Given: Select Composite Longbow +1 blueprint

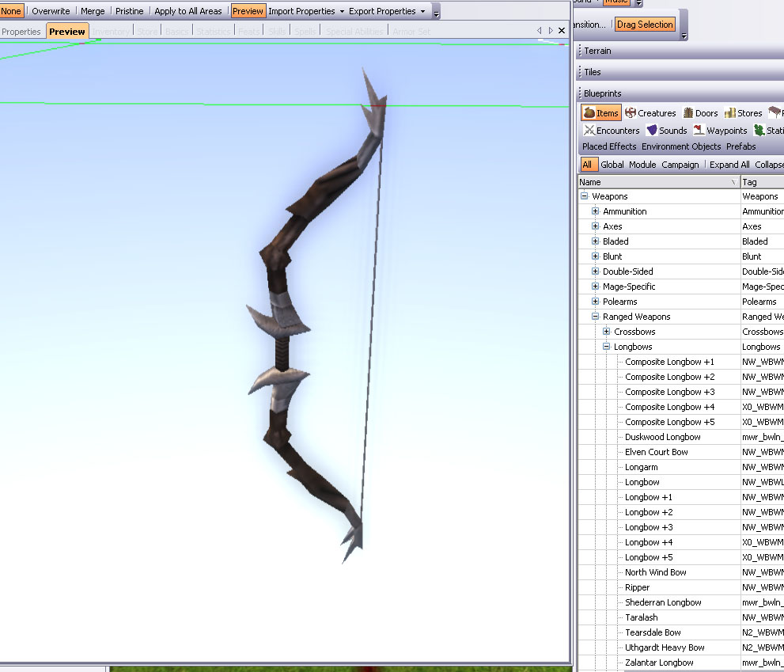Looking at the screenshot, I should [x=669, y=362].
